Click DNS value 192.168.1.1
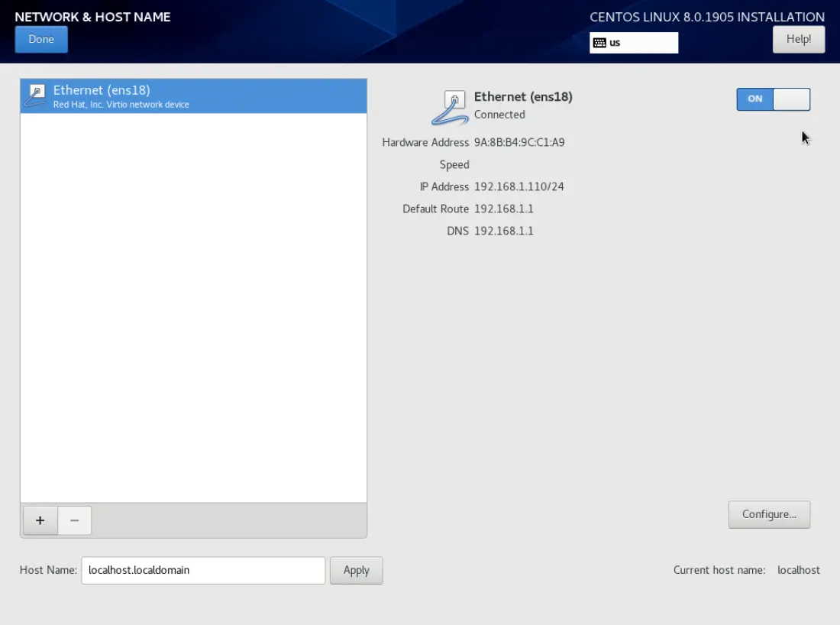This screenshot has width=840, height=625. coord(503,231)
